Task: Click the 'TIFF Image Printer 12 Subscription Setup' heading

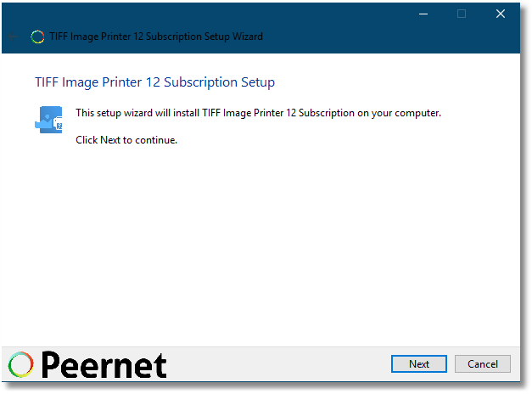Action: click(154, 82)
